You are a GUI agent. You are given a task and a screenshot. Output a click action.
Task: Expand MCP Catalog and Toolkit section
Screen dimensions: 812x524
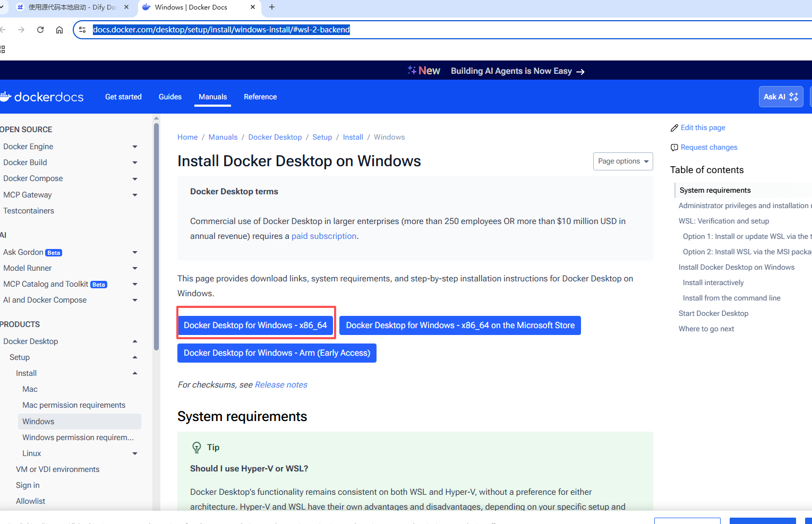pos(135,284)
